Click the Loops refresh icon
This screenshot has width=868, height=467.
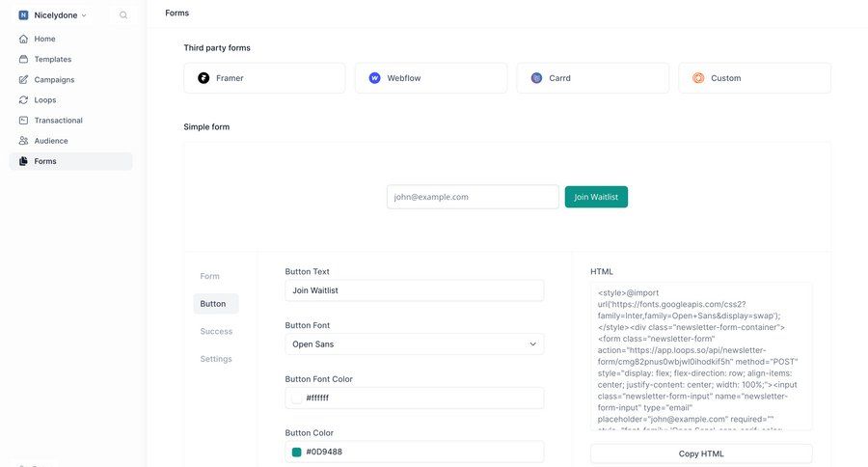[x=24, y=99]
